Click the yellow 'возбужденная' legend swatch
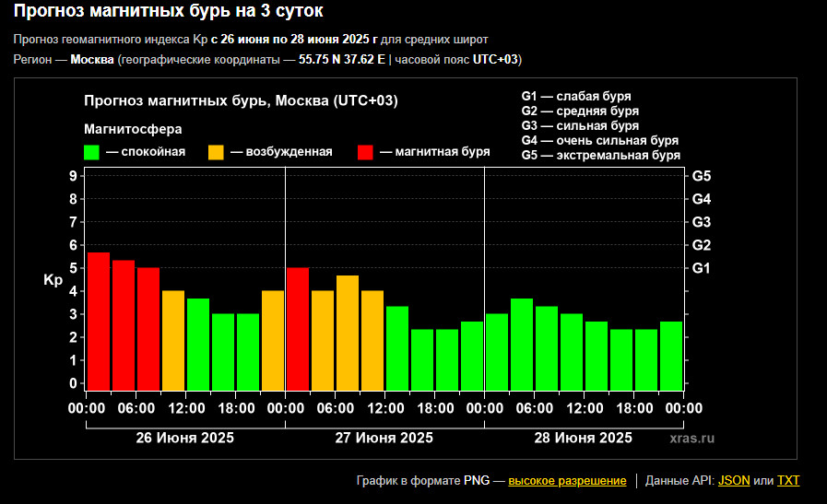 pyautogui.click(x=217, y=152)
